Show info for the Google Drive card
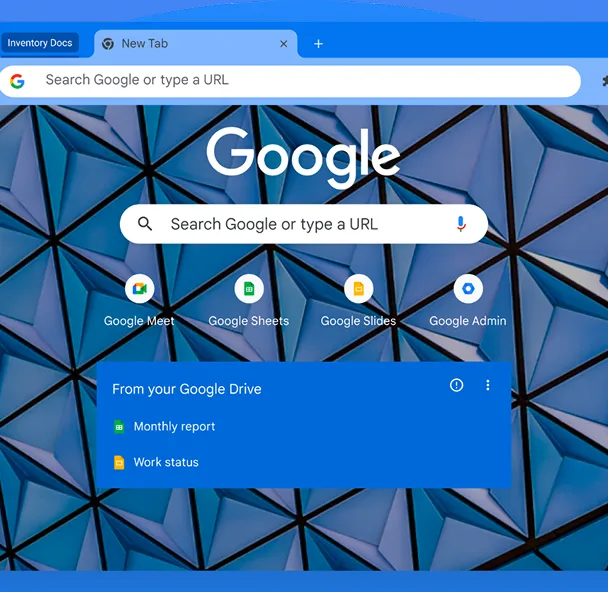This screenshot has width=608, height=592. tap(456, 385)
